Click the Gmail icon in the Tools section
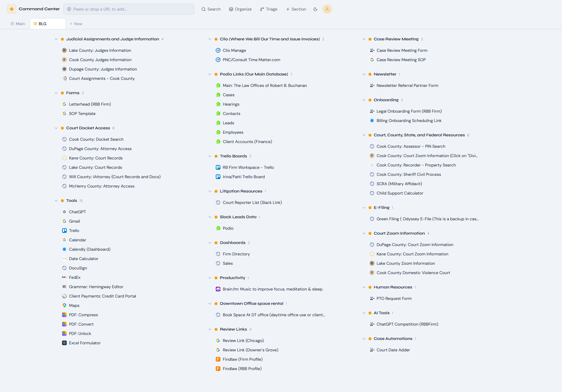This screenshot has width=562, height=392. (x=64, y=221)
